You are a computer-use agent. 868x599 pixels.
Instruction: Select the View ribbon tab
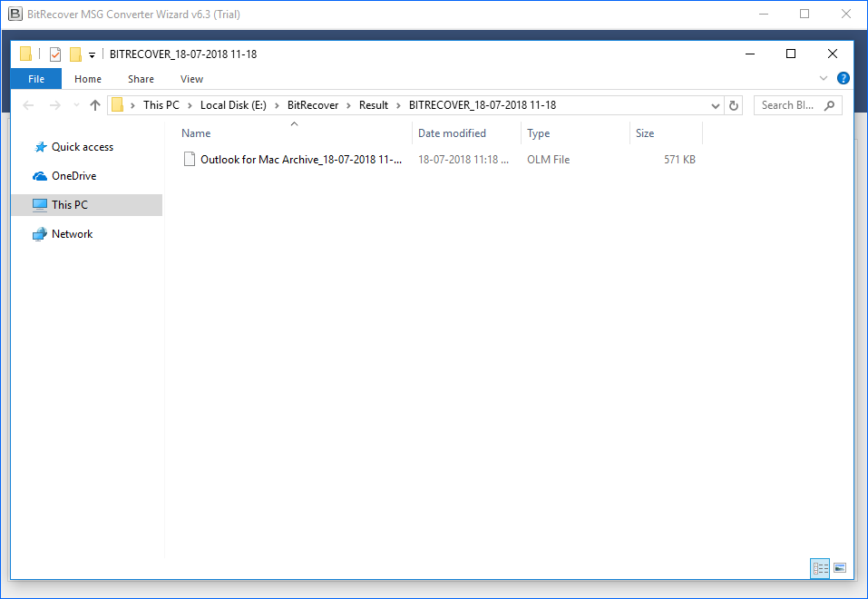pos(191,79)
